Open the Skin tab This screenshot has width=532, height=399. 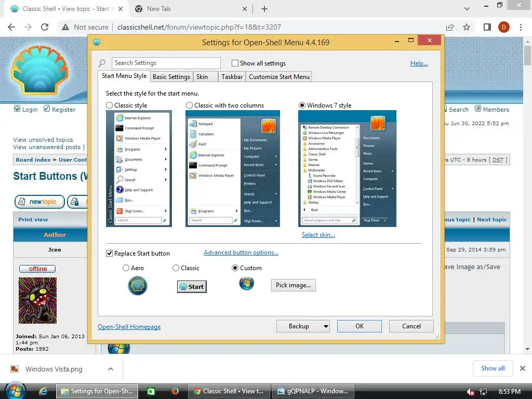click(x=206, y=77)
